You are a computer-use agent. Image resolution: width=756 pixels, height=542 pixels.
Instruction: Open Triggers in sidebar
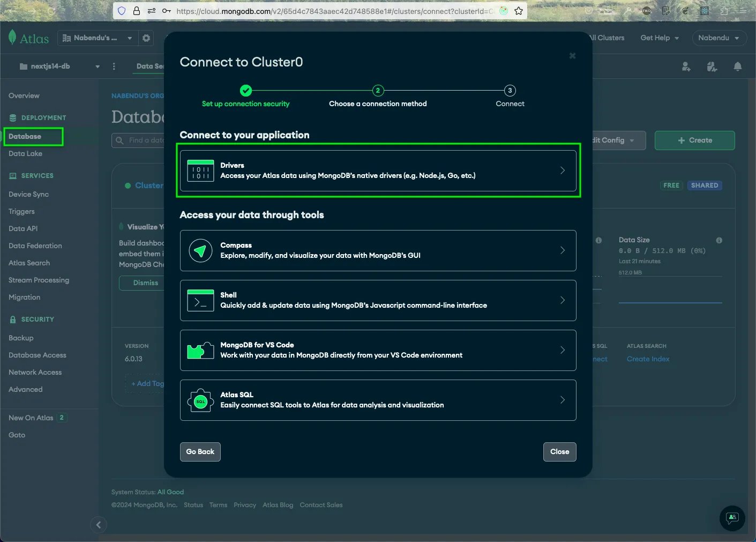tap(21, 212)
